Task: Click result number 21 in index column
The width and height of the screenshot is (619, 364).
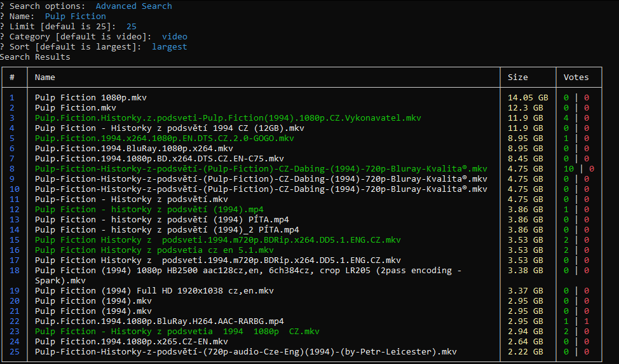Action: pos(15,311)
